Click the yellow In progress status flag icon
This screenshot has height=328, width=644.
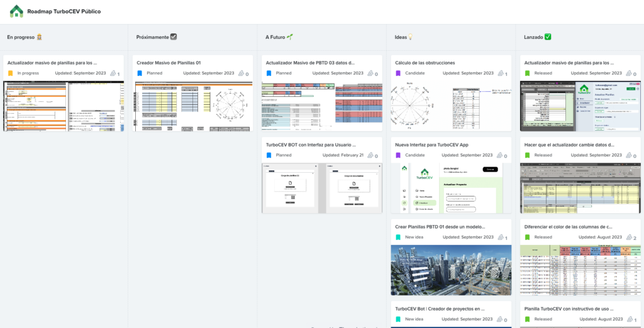tap(10, 74)
